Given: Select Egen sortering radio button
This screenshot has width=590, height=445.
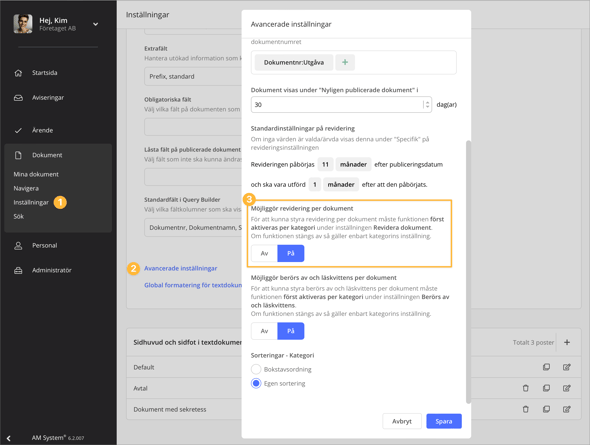Looking at the screenshot, I should tap(256, 384).
